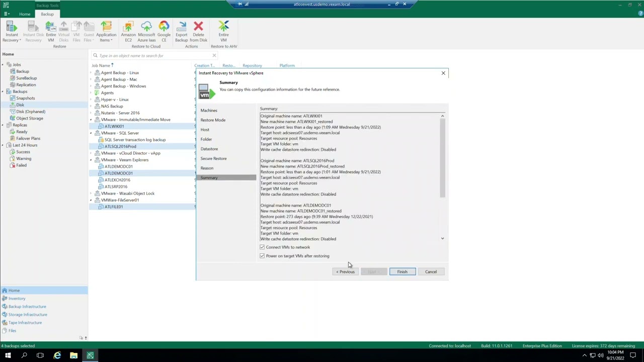Open Storage Infrastructure view
The width and height of the screenshot is (644, 362).
tap(28, 314)
